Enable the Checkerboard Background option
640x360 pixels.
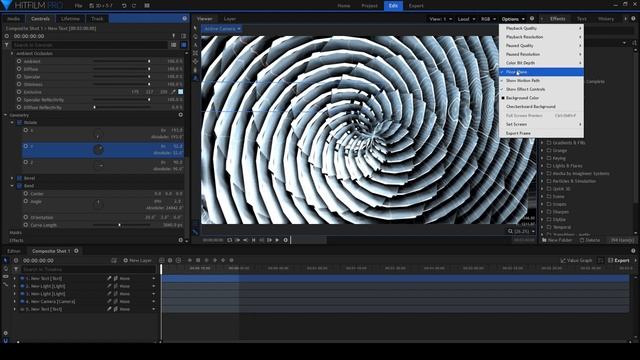point(541,107)
